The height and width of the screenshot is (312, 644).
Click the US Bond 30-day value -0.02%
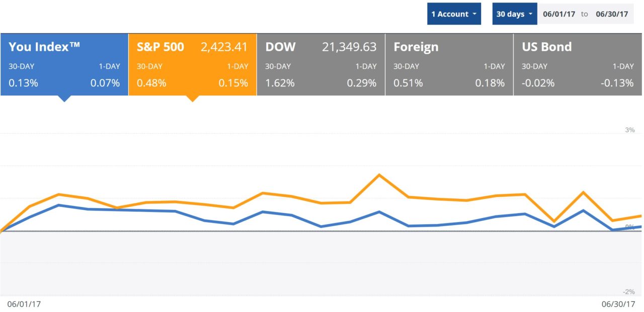[538, 83]
